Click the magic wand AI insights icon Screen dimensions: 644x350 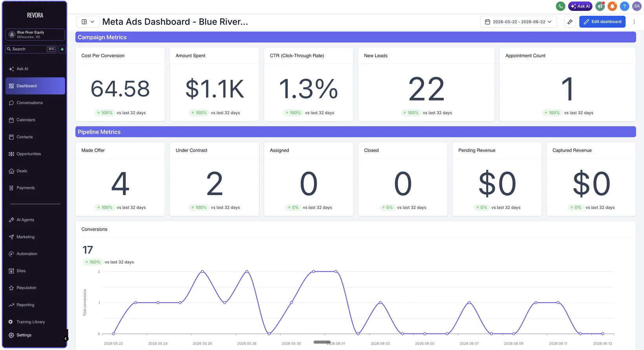pyautogui.click(x=570, y=22)
